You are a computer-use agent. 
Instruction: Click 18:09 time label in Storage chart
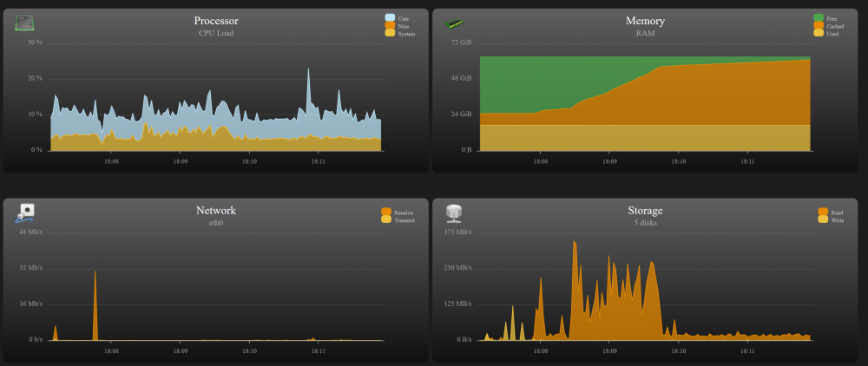point(609,350)
